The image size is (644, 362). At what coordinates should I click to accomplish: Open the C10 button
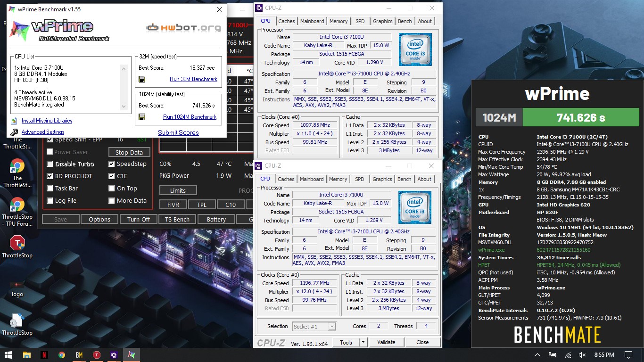[x=231, y=205]
